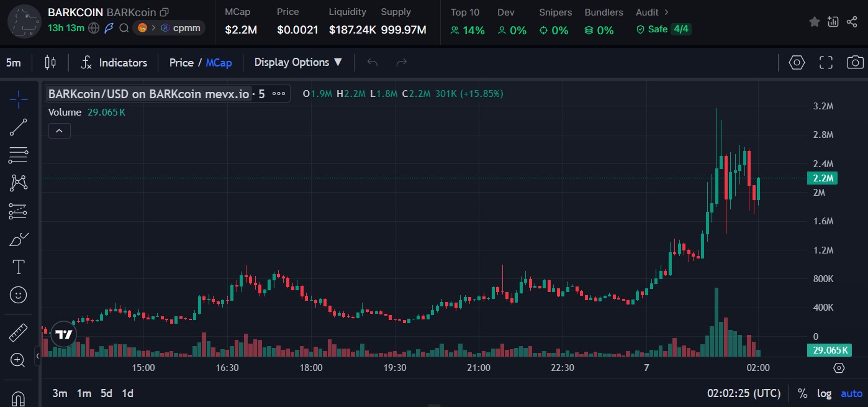Open candlestick chart style selector
868x407 pixels.
click(50, 62)
